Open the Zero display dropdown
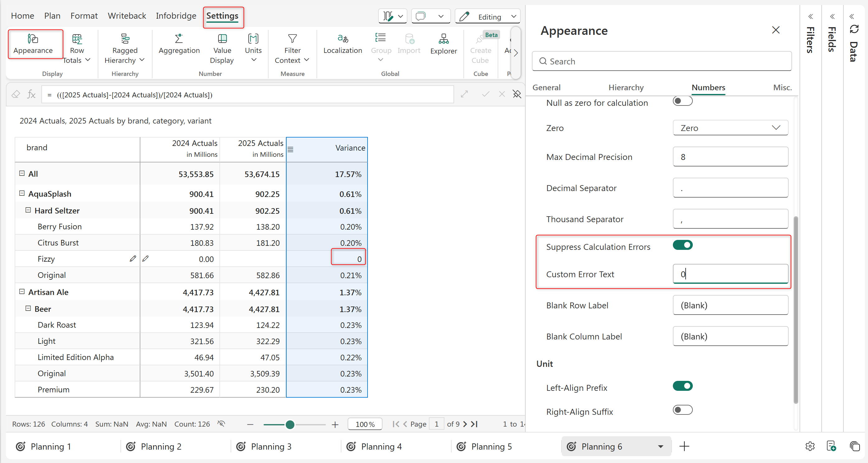This screenshot has width=868, height=463. point(730,128)
